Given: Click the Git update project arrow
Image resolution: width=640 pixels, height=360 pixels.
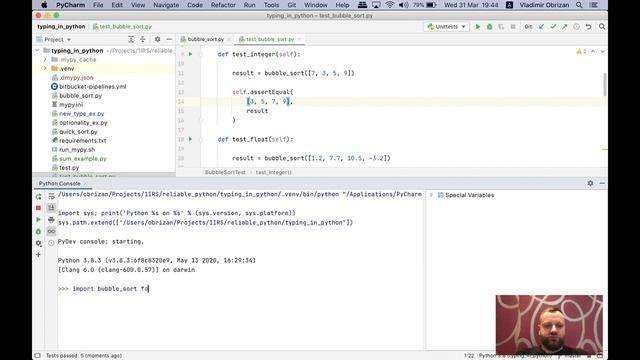Looking at the screenshot, I should point(541,27).
